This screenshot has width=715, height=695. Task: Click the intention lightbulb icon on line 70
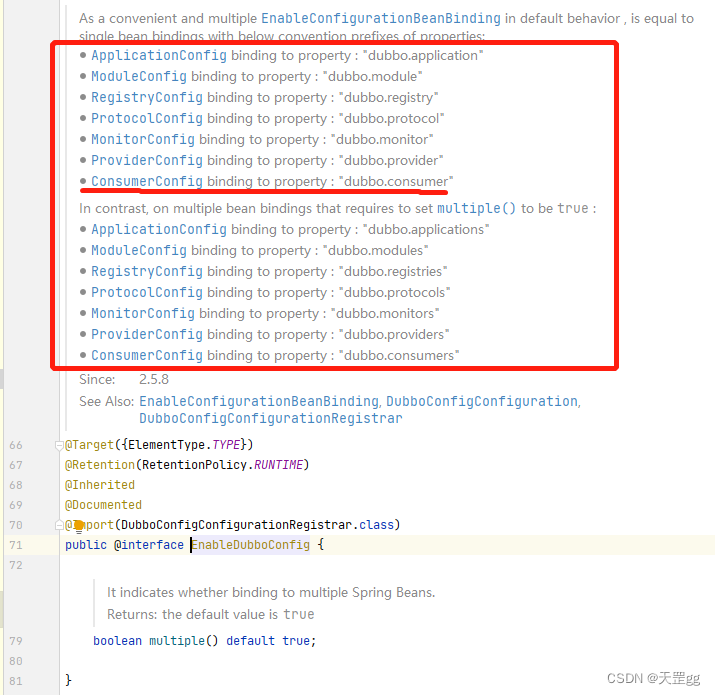click(x=79, y=526)
